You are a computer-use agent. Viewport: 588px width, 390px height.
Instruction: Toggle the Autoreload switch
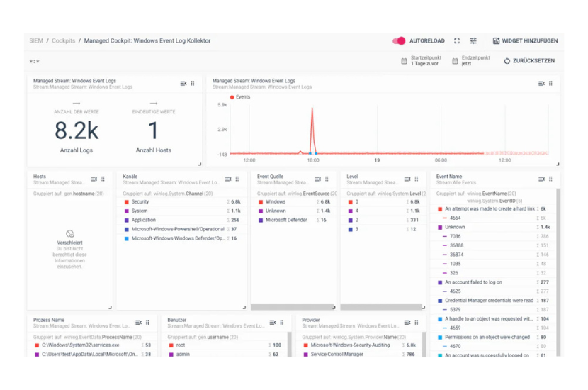[x=399, y=41]
